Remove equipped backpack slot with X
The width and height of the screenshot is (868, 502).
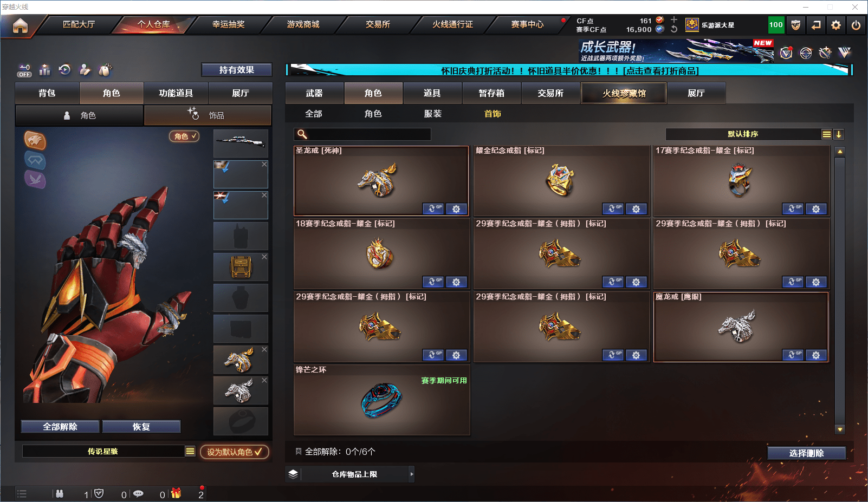pyautogui.click(x=264, y=257)
